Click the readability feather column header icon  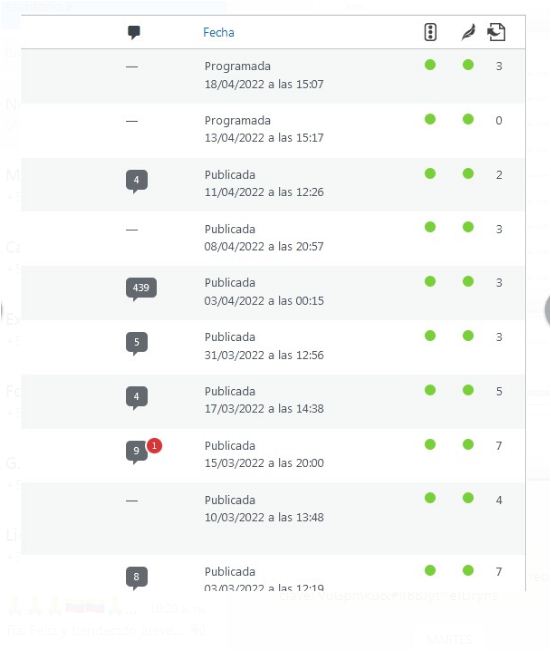tap(468, 32)
